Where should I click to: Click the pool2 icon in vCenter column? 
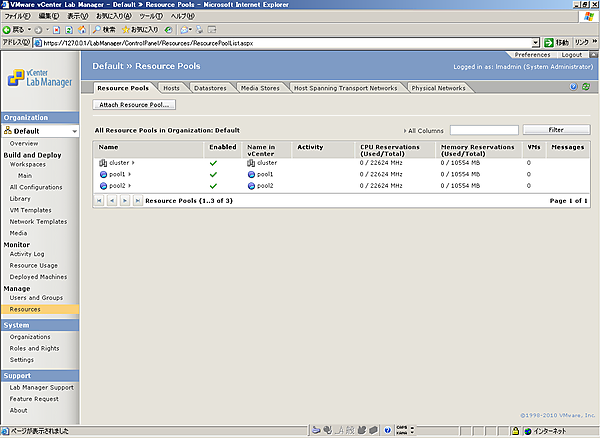pyautogui.click(x=251, y=186)
